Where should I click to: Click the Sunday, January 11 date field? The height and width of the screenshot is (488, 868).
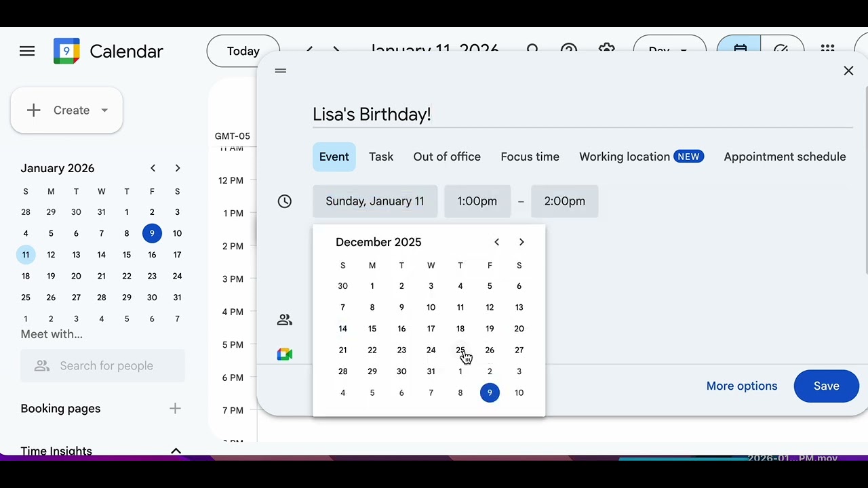(x=375, y=201)
